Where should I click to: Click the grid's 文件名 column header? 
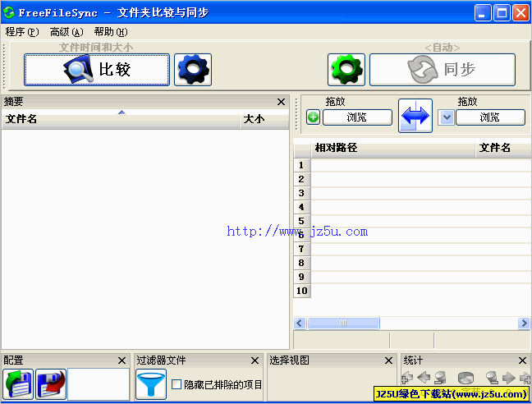coord(503,148)
